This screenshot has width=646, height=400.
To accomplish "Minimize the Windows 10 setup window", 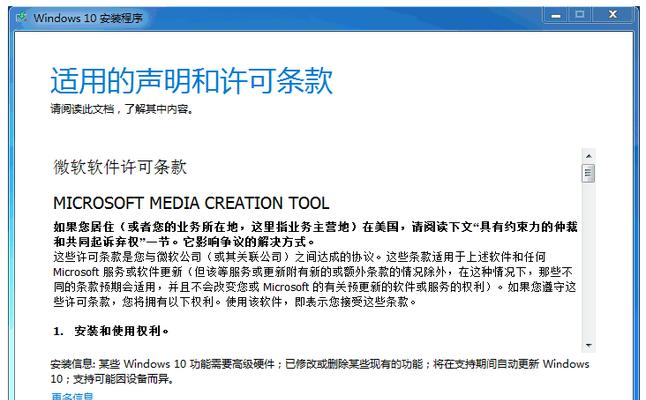I will click(556, 15).
